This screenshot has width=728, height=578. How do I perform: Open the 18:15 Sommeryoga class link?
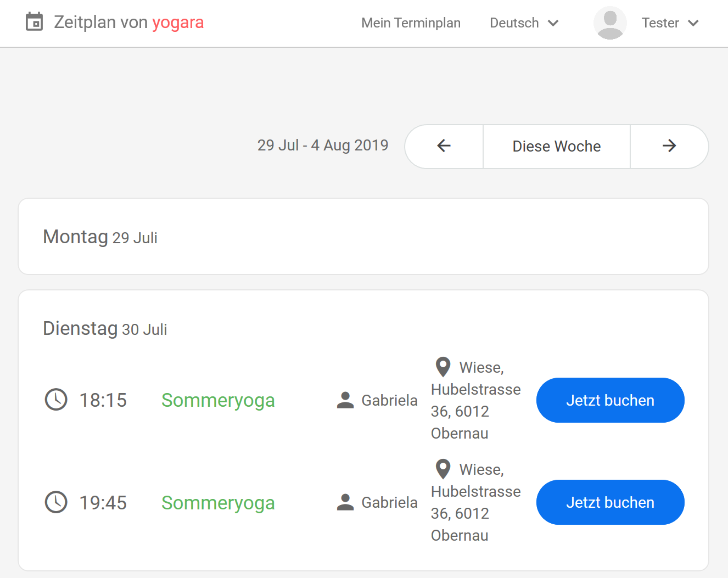(x=218, y=400)
